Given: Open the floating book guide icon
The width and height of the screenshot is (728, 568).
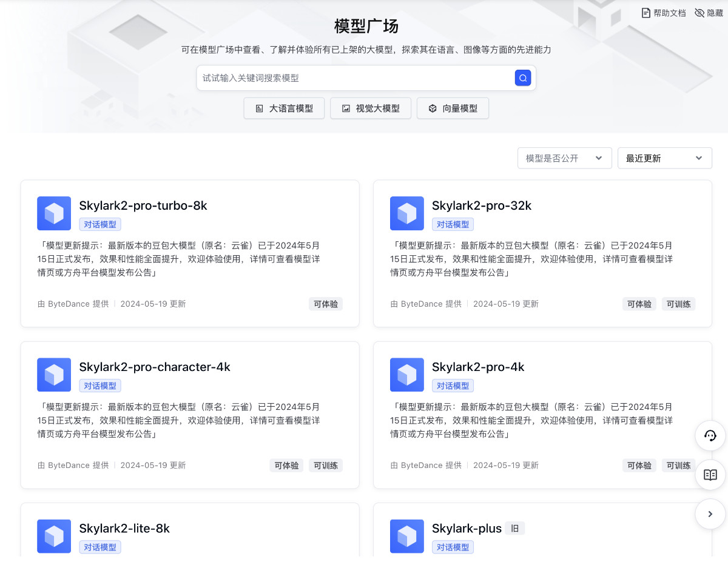Looking at the screenshot, I should pos(710,475).
